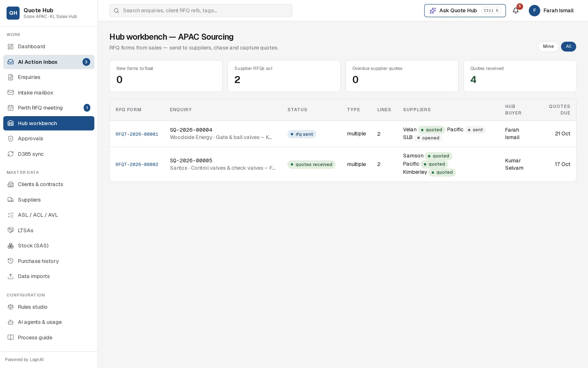Open the Suppliers master data page
Viewport: 588px width, 368px height.
pyautogui.click(x=49, y=200)
